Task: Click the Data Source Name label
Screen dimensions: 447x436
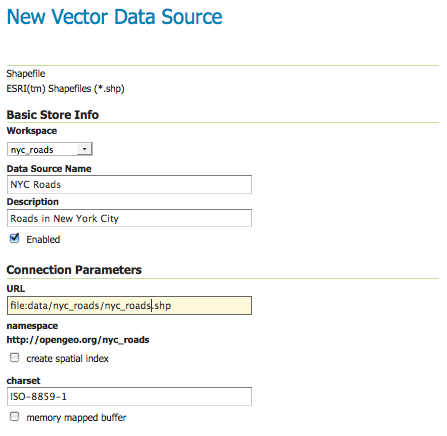Action: click(49, 169)
